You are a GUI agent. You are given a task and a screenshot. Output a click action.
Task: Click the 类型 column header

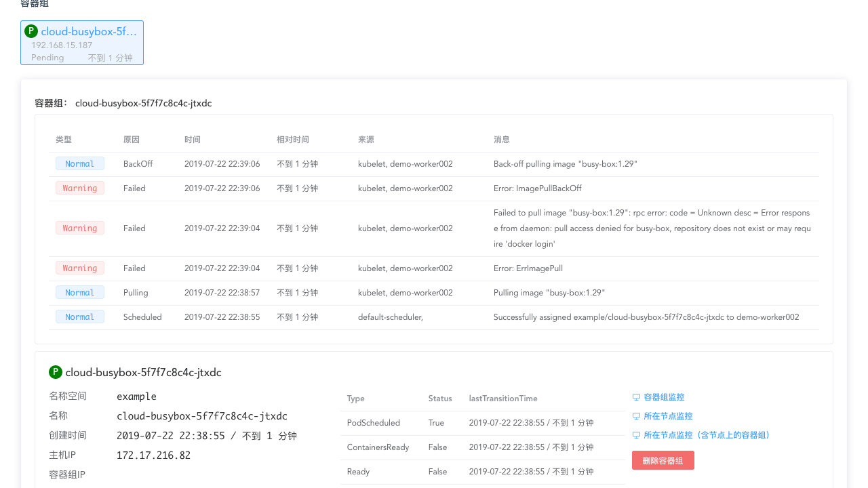coord(64,140)
